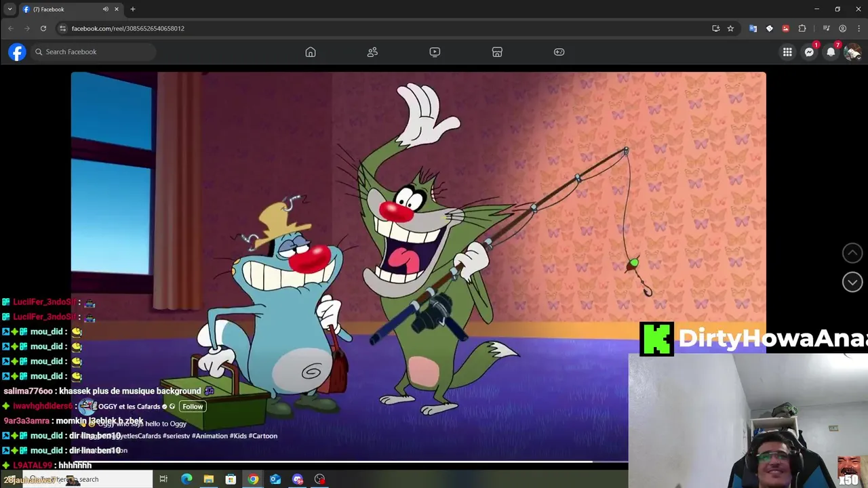Go to the next reel with down arrow
Image resolution: width=868 pixels, height=488 pixels.
pos(852,282)
